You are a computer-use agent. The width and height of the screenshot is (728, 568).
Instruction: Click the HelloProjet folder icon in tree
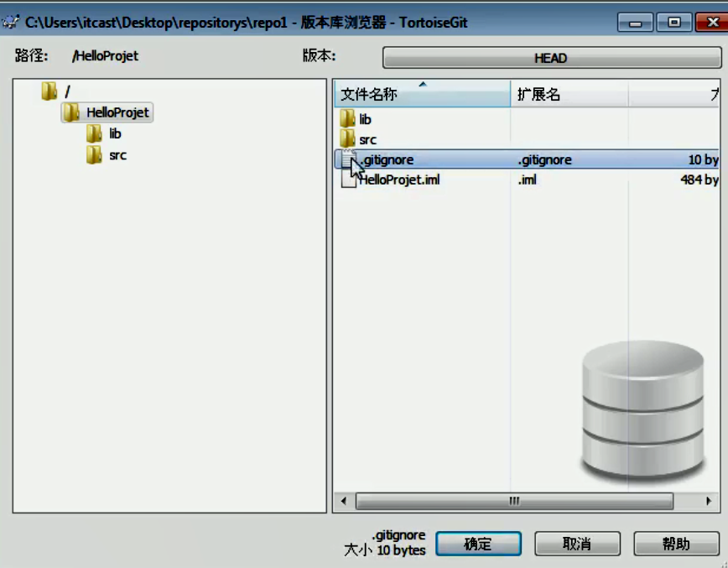pos(71,112)
